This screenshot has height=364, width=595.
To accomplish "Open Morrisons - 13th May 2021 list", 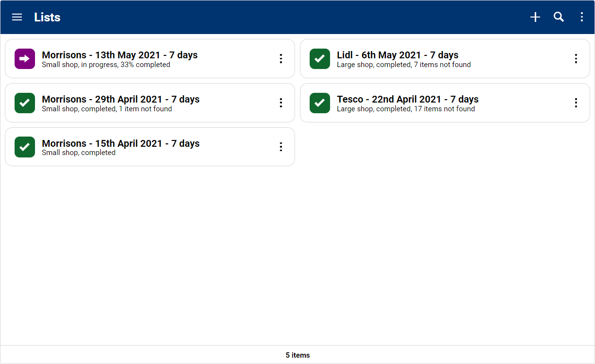I will coord(120,55).
